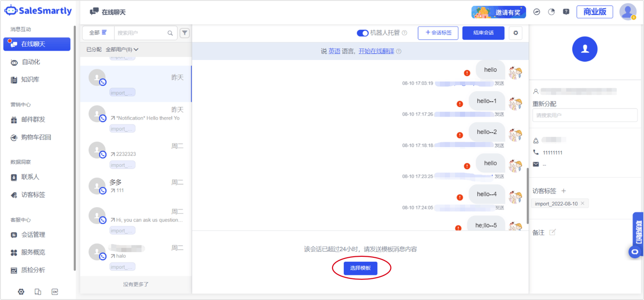The height and width of the screenshot is (300, 644).
Task: Click the chat message scrollbar
Action: pos(527,196)
